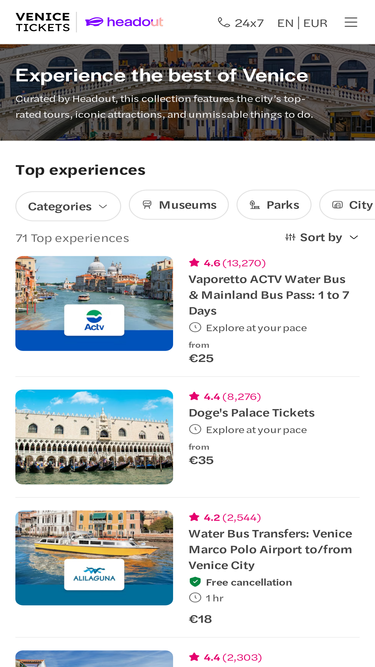Click the museum icon in Museums chip
The width and height of the screenshot is (375, 667).
click(147, 205)
